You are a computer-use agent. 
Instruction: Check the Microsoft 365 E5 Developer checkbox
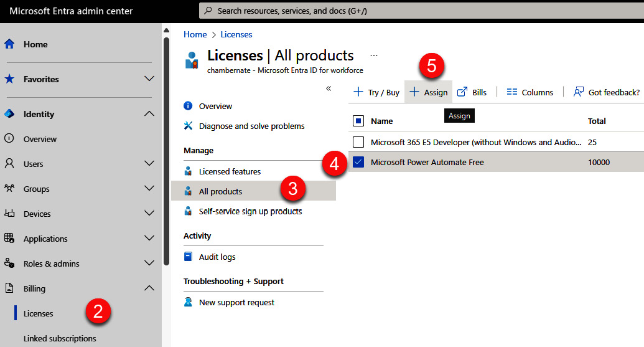coord(358,142)
